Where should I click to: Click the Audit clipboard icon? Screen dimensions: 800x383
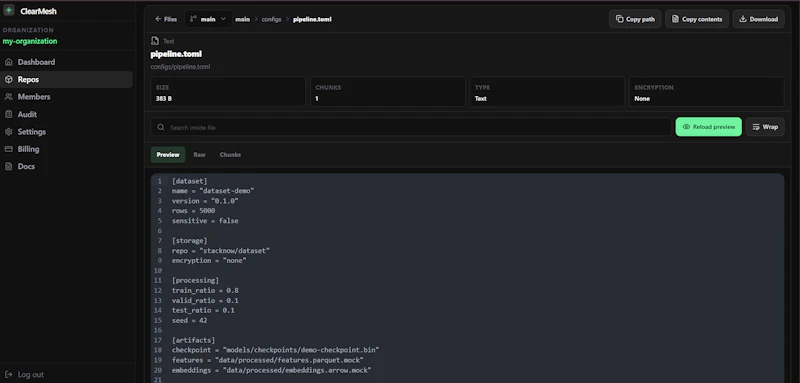point(9,114)
